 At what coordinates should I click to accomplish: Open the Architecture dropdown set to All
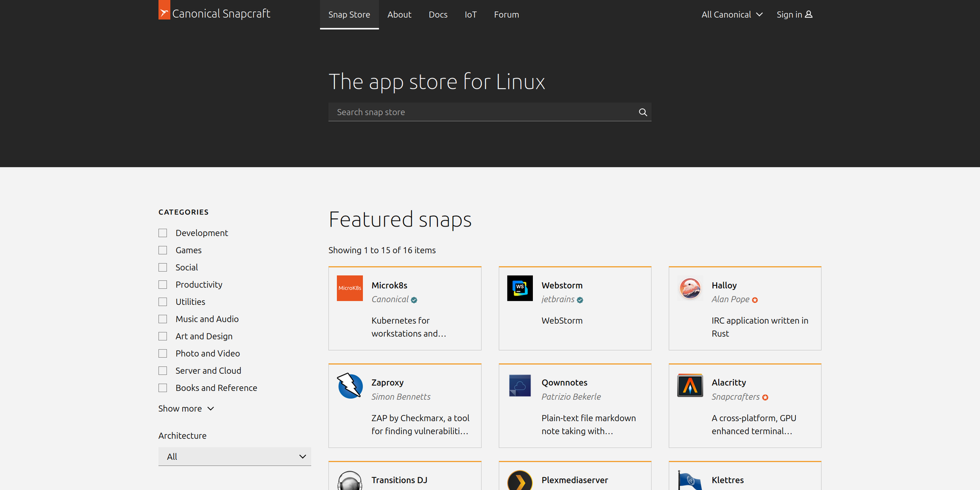pos(235,457)
